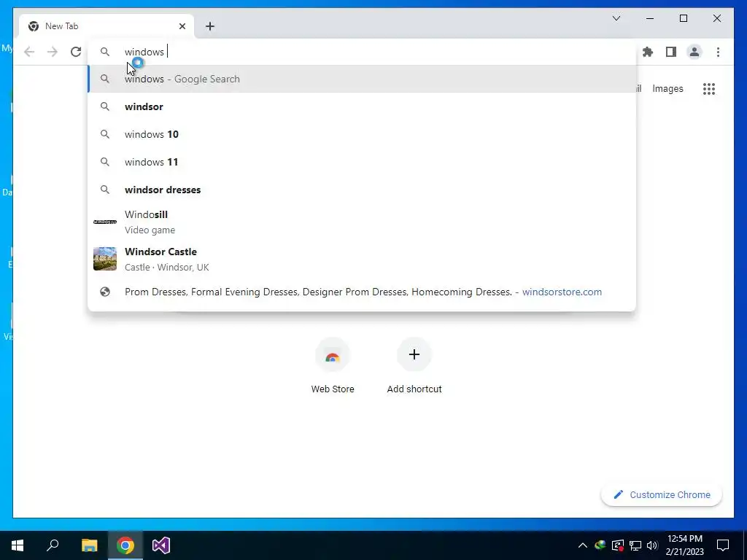Image resolution: width=747 pixels, height=560 pixels.
Task: Open the network tray icon
Action: pos(635,545)
